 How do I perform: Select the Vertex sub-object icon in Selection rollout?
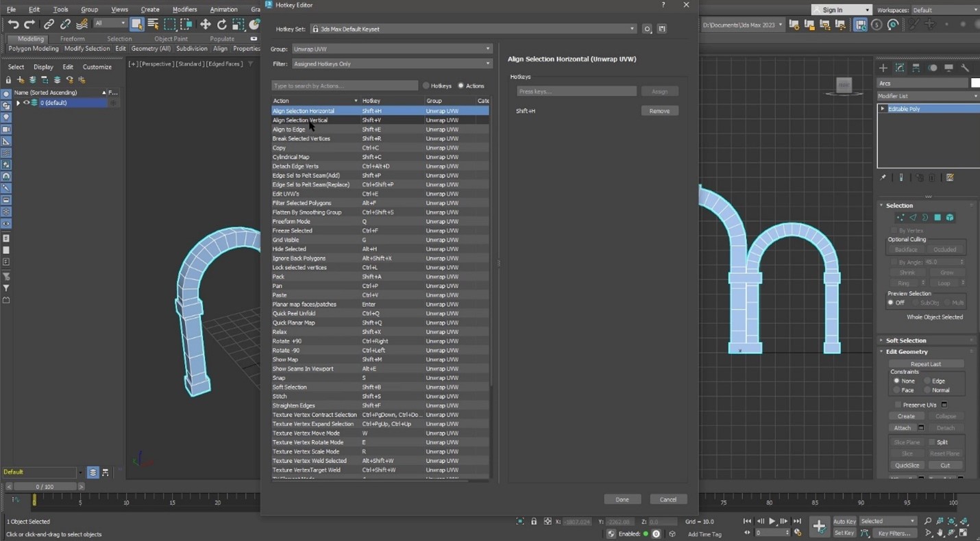[901, 217]
